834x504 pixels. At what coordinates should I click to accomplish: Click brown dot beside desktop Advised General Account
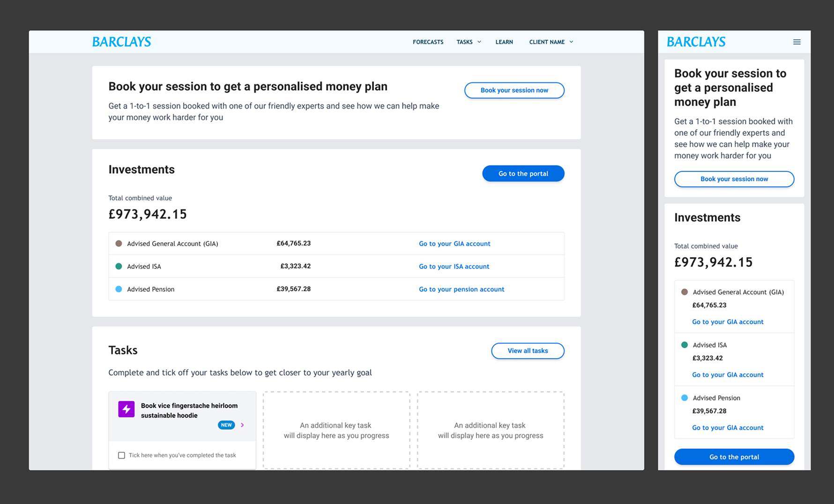119,244
